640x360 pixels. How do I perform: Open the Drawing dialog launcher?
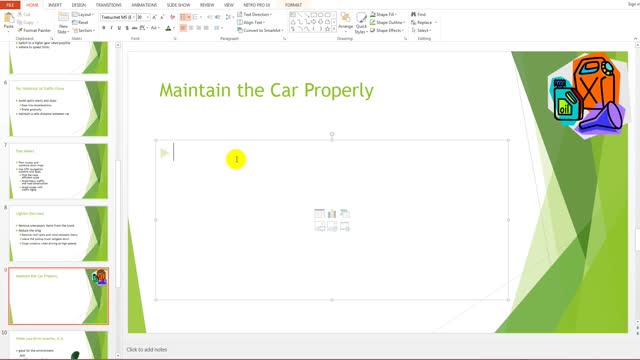[x=405, y=38]
